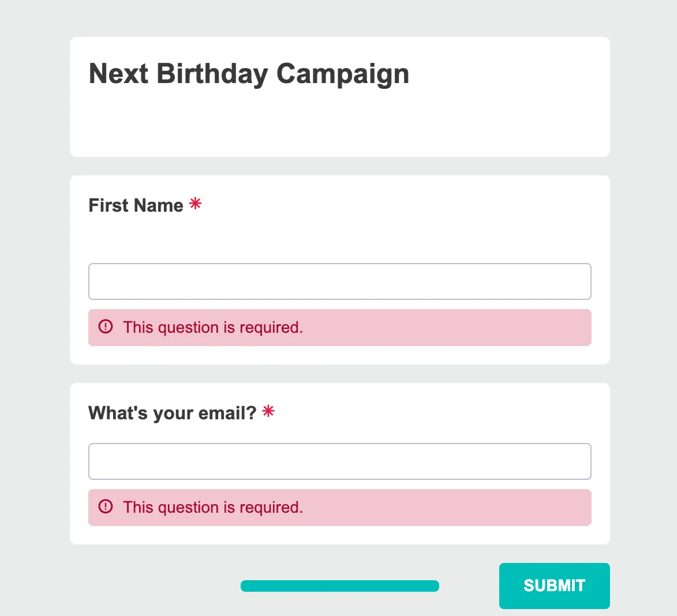Click the red asterisk beside First Name

point(196,203)
